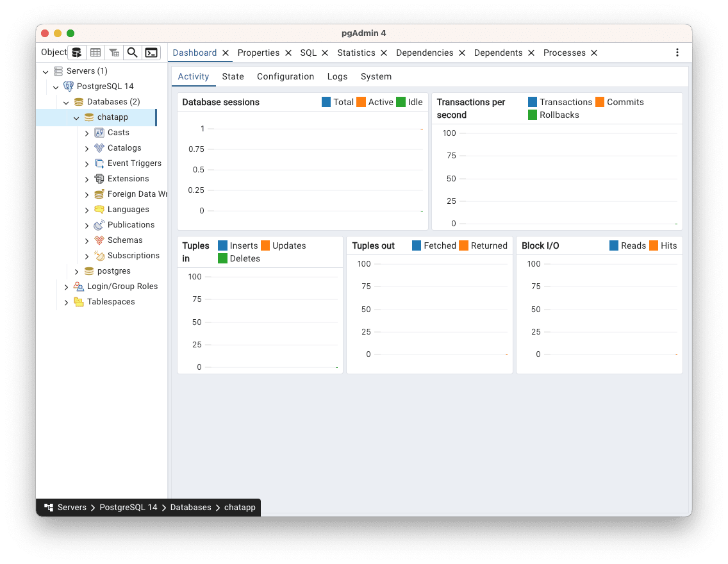The height and width of the screenshot is (564, 728).
Task: Click the Catalogs icon
Action: click(x=99, y=148)
